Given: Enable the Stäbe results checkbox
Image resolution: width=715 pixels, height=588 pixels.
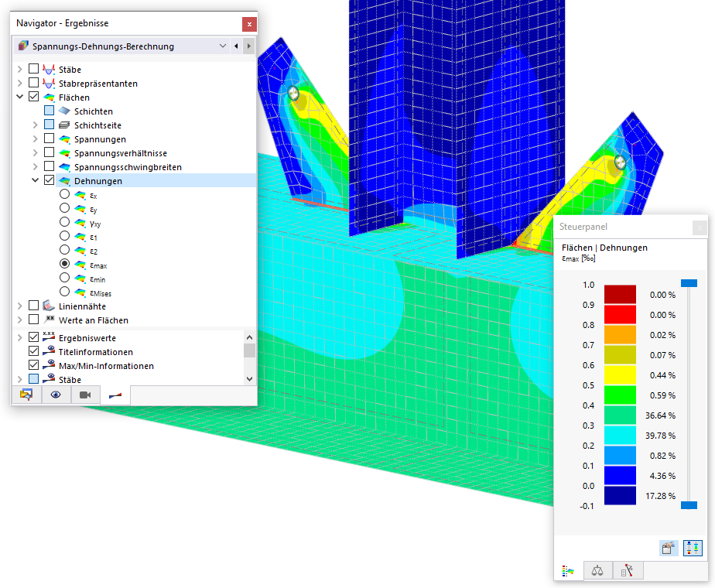Looking at the screenshot, I should 34,69.
